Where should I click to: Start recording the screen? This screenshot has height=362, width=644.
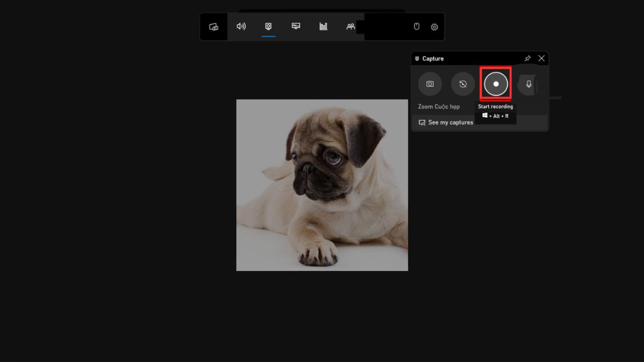pyautogui.click(x=496, y=84)
